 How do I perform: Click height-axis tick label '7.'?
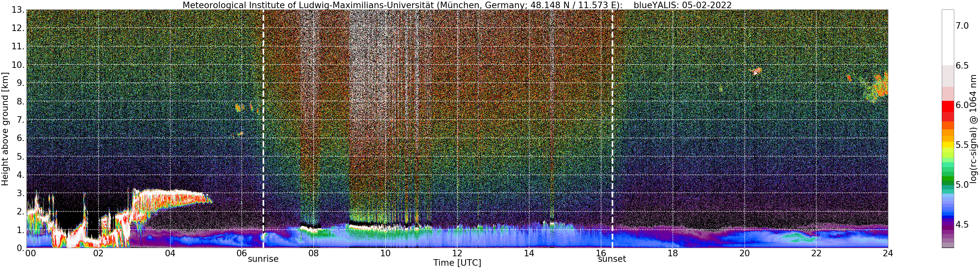(21, 120)
